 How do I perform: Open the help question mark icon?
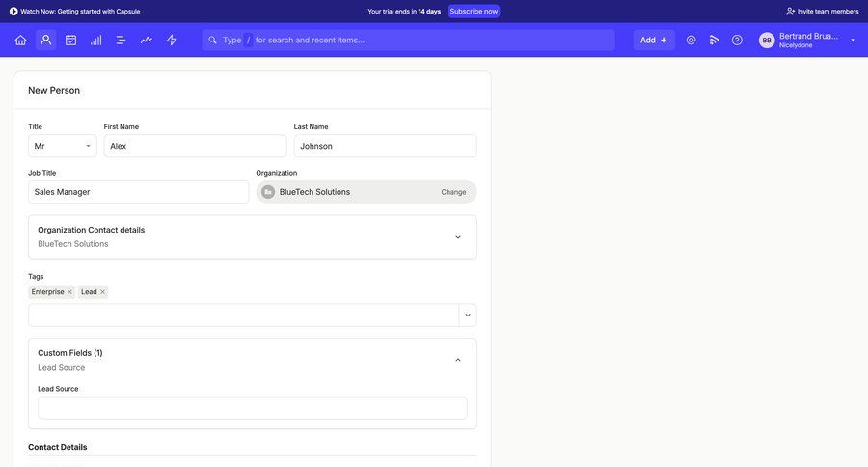coord(737,40)
